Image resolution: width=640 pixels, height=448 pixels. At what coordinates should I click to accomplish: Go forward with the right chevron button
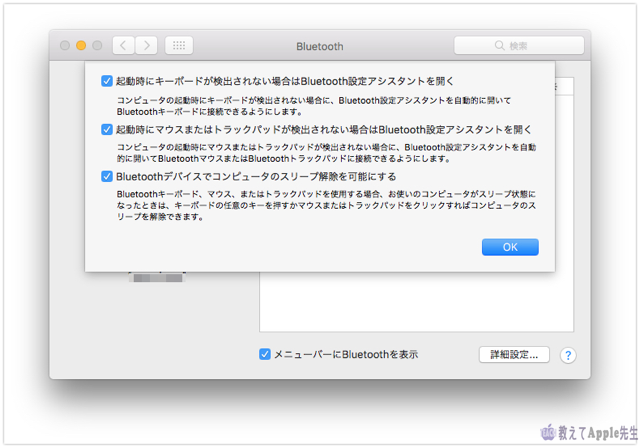tap(147, 45)
